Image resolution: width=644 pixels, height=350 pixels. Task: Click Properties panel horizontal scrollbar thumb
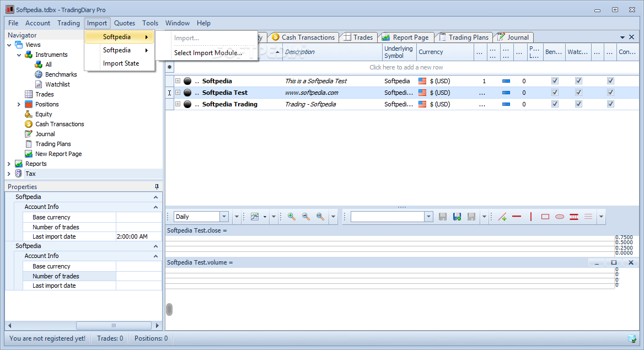pos(114,325)
